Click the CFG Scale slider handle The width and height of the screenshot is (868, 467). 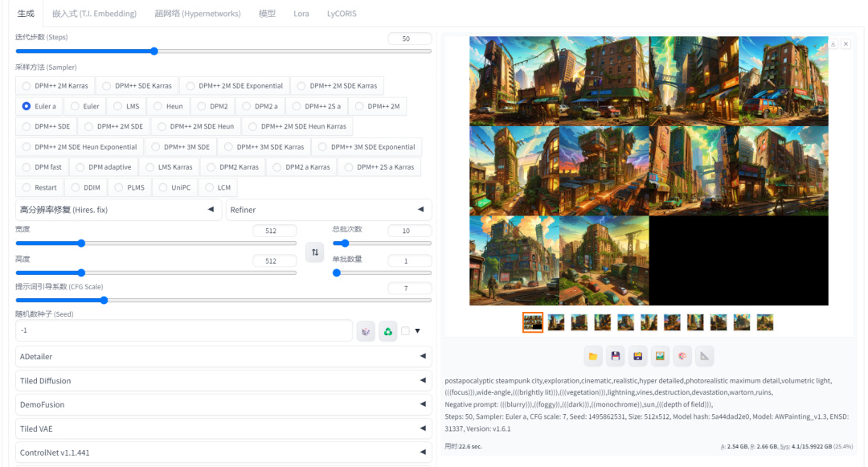click(104, 301)
